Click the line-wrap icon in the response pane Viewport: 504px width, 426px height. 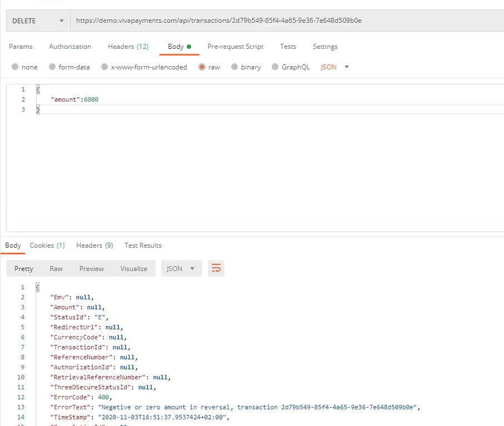click(x=216, y=268)
